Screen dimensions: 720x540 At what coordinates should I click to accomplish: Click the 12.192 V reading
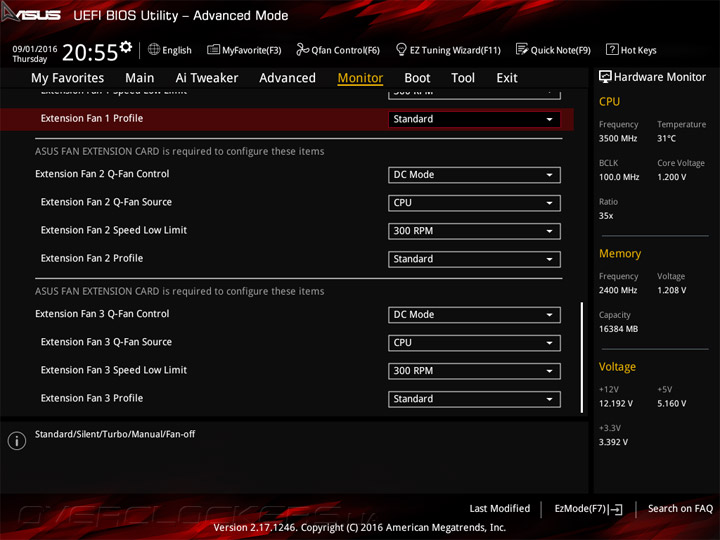click(x=616, y=404)
